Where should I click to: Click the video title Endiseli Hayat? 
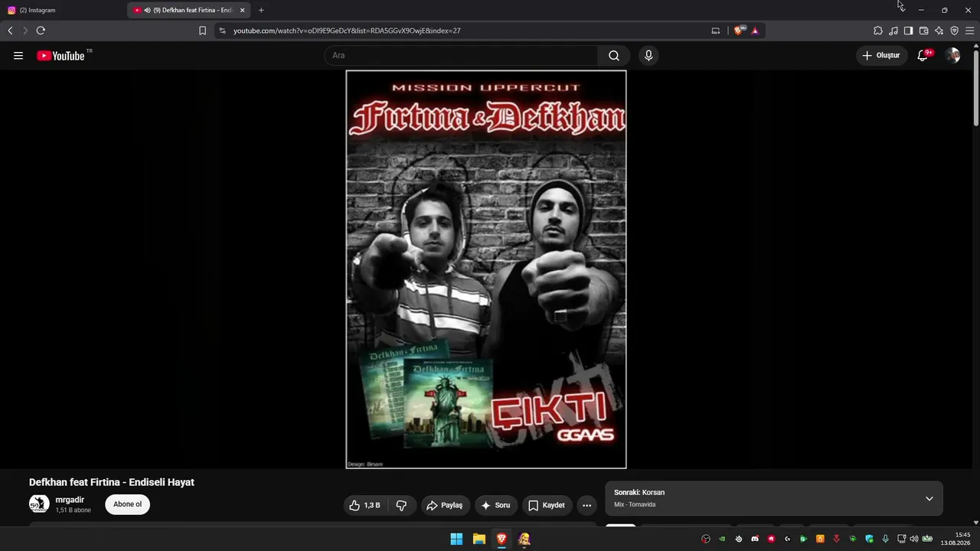(112, 482)
